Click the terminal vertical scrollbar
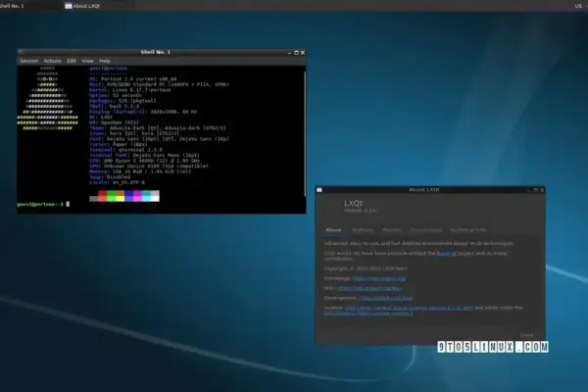Screen dimensions: 588x392 tap(305, 133)
